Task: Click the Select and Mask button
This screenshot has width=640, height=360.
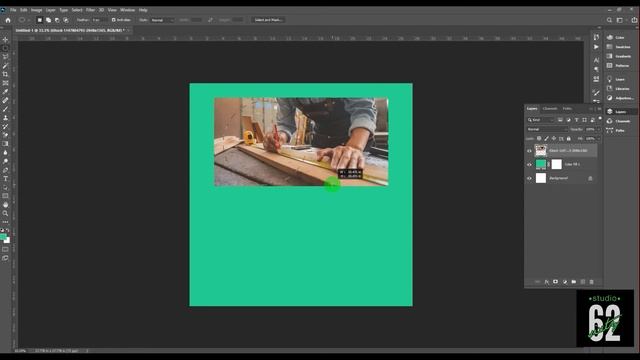Action: (x=268, y=20)
